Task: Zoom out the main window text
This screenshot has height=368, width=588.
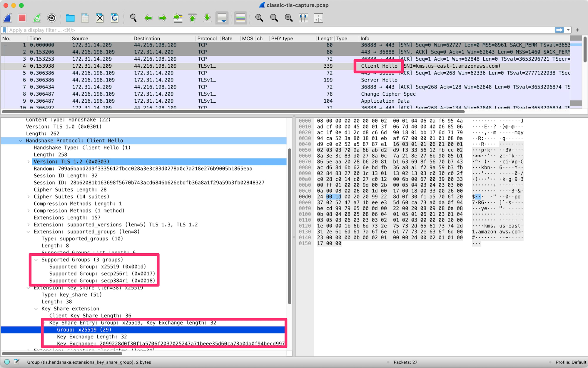Action: tap(274, 18)
